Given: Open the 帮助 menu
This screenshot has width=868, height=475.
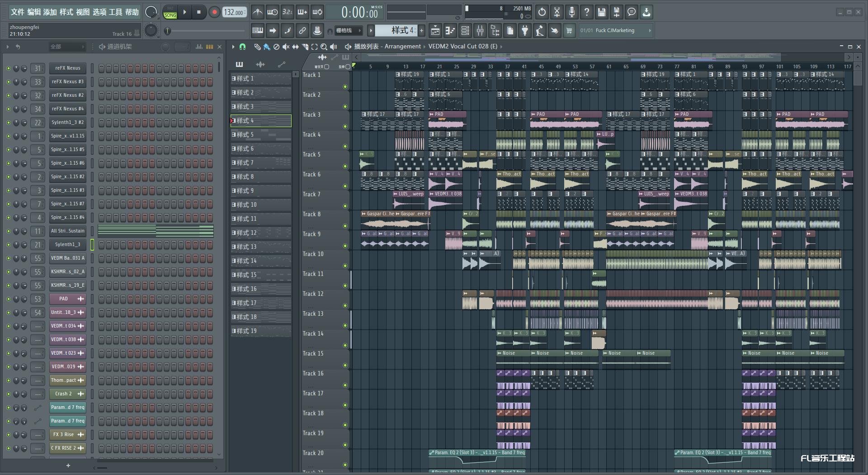Looking at the screenshot, I should pyautogui.click(x=132, y=12).
